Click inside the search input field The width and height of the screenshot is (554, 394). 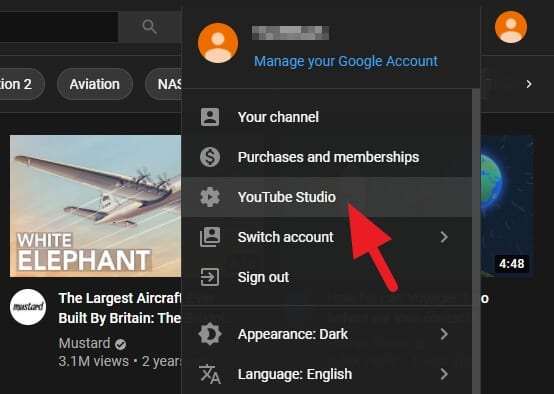tap(59, 27)
